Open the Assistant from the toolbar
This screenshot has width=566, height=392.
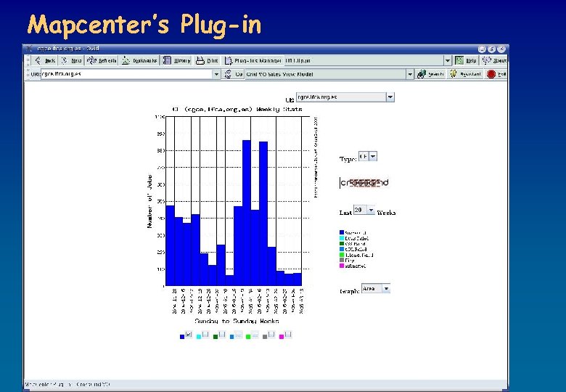465,74
